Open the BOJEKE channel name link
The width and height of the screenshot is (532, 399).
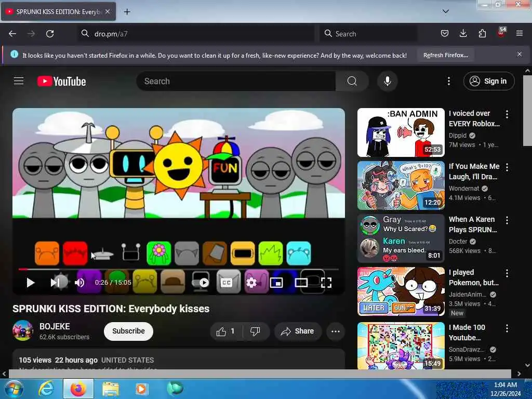[55, 326]
